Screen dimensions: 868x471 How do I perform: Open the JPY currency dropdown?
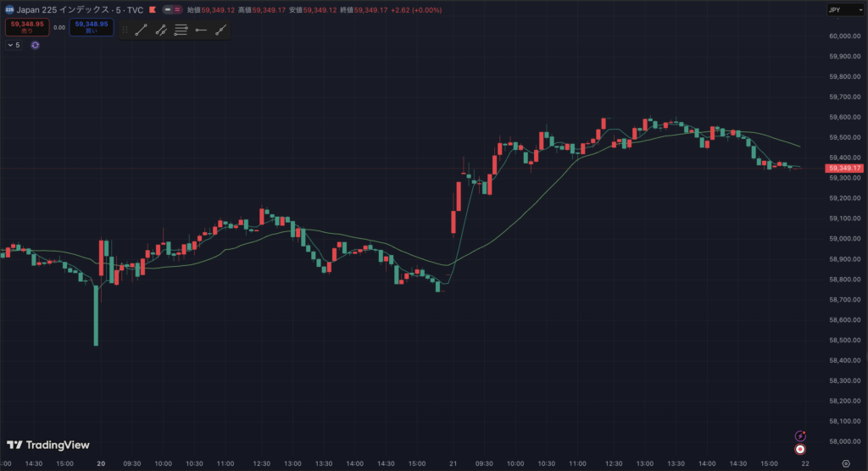(x=844, y=10)
